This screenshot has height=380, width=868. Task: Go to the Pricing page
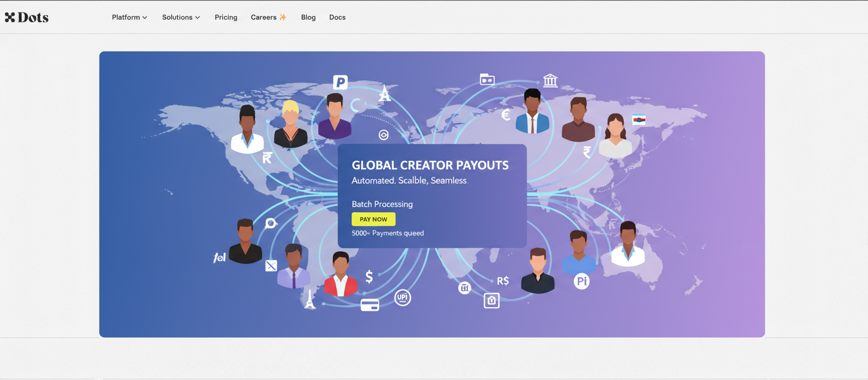coord(226,18)
